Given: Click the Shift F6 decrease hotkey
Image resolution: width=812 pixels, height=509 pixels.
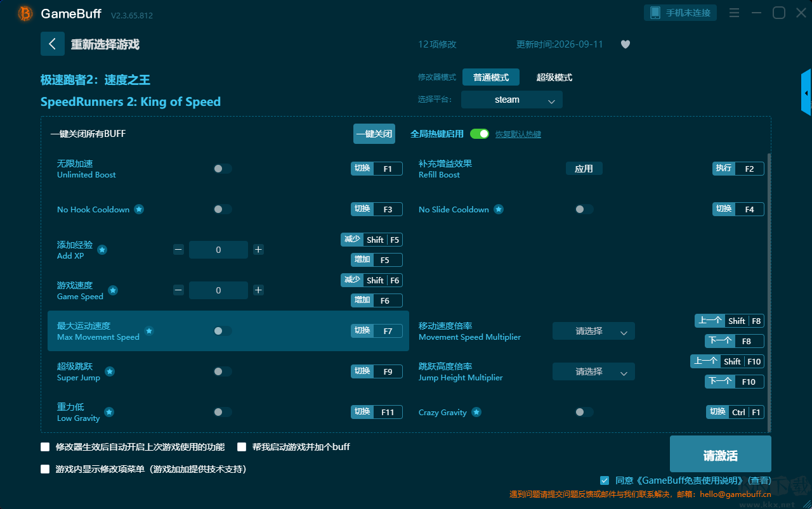Looking at the screenshot, I should point(372,280).
